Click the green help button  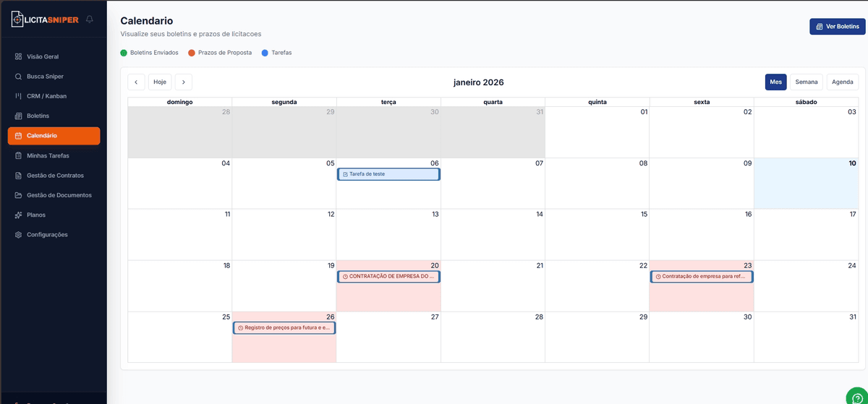coord(858,396)
